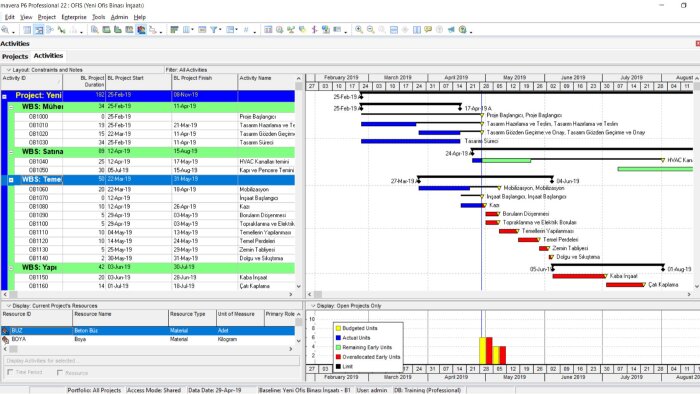Open Display: Current Project's Resources dropdown

tap(52, 306)
